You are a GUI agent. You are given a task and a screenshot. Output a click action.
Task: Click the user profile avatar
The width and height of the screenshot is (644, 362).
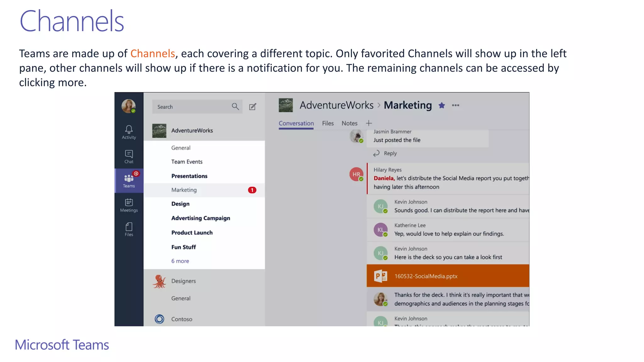point(129,106)
